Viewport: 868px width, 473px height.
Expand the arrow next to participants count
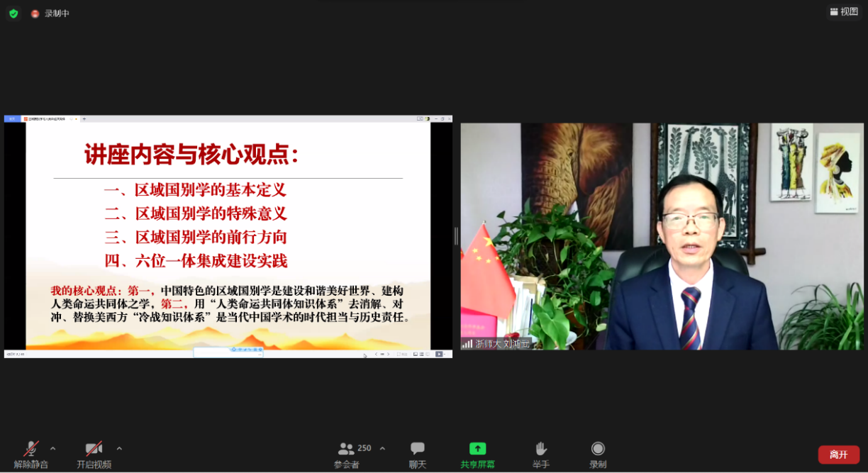click(383, 448)
